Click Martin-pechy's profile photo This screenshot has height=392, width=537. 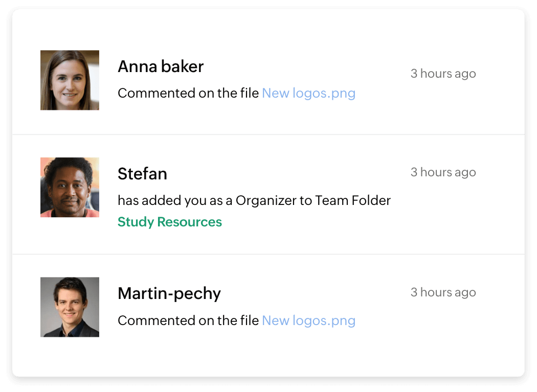[70, 307]
